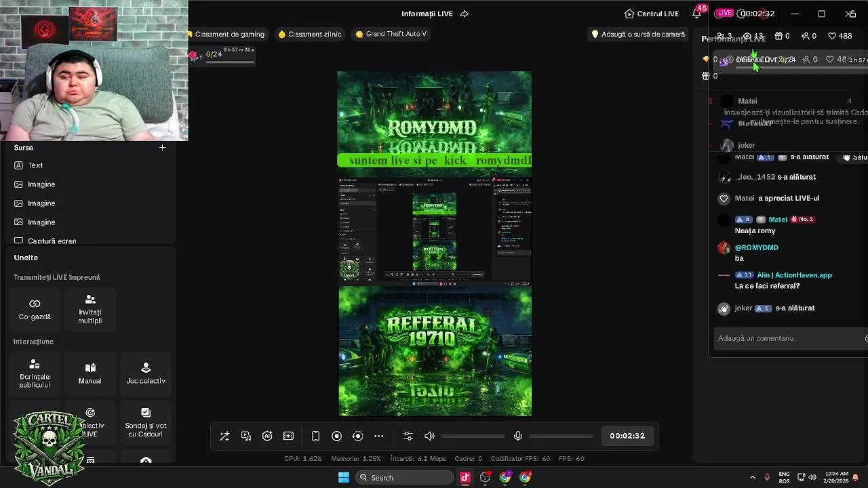The width and height of the screenshot is (868, 488).
Task: Open the media and music player tool
Action: pos(246,436)
